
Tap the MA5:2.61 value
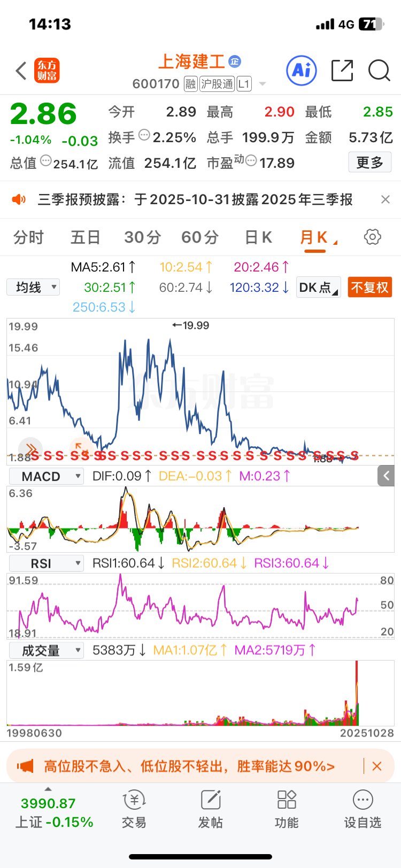(104, 267)
